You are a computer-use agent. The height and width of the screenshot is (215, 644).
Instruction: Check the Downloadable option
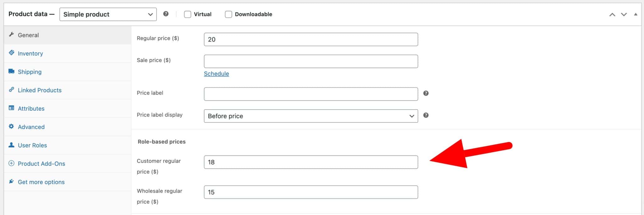pos(228,14)
